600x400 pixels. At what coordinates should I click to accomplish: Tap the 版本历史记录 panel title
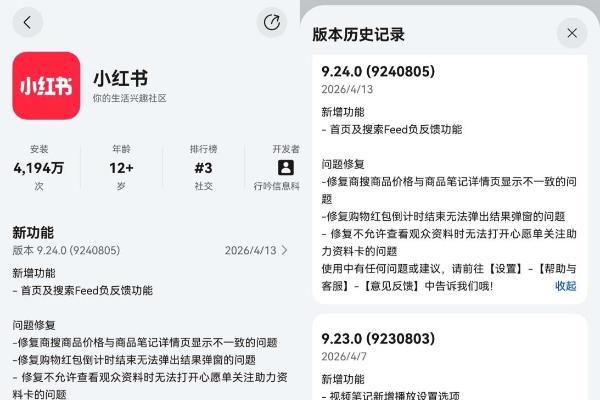(x=359, y=34)
